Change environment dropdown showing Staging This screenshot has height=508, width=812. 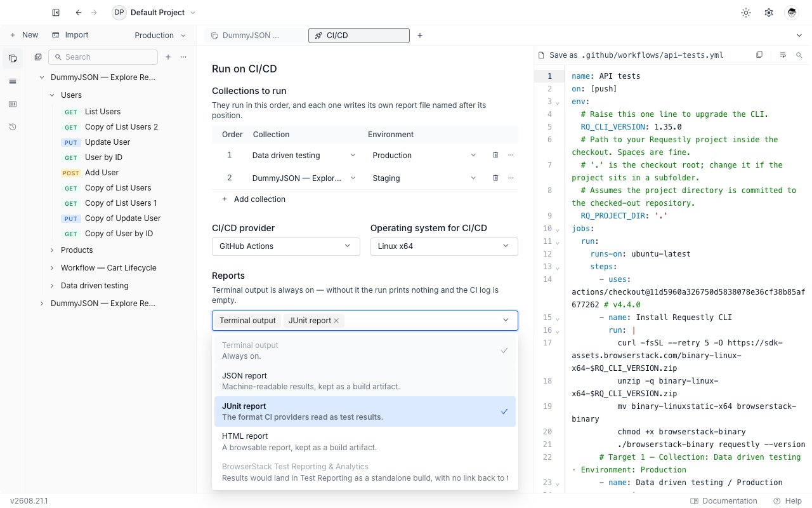(424, 178)
